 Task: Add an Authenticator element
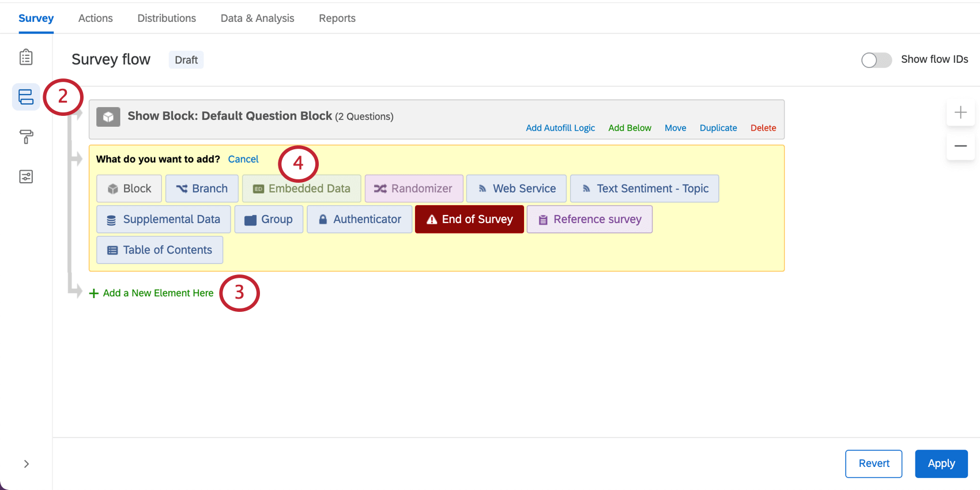360,219
